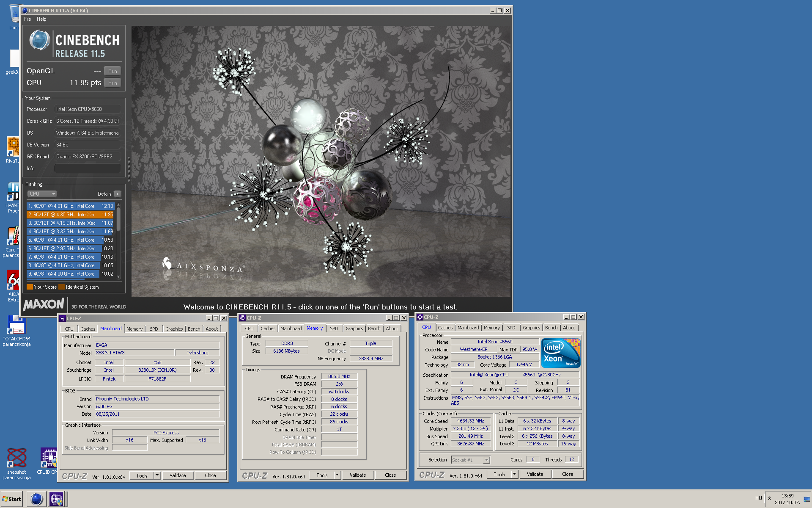Open the HWiNFO desktop shortcut
812x508 pixels.
[13, 197]
